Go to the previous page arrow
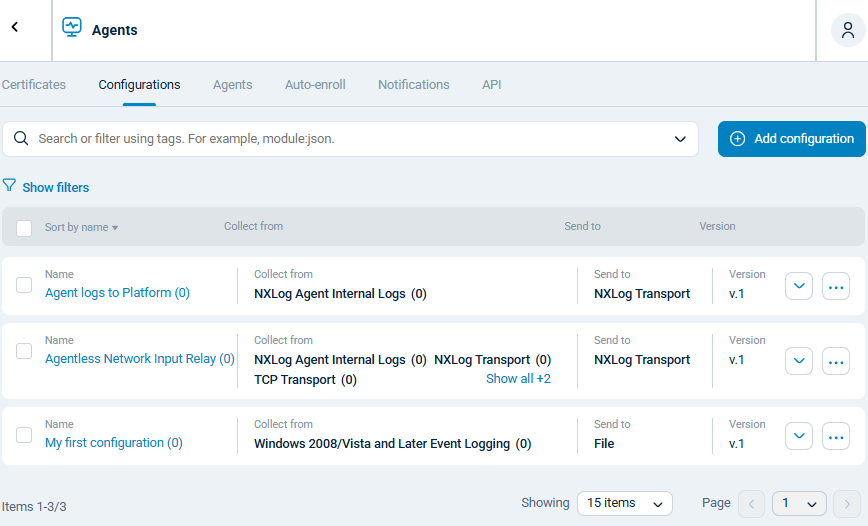Viewport: 868px width, 526px height. (x=751, y=504)
